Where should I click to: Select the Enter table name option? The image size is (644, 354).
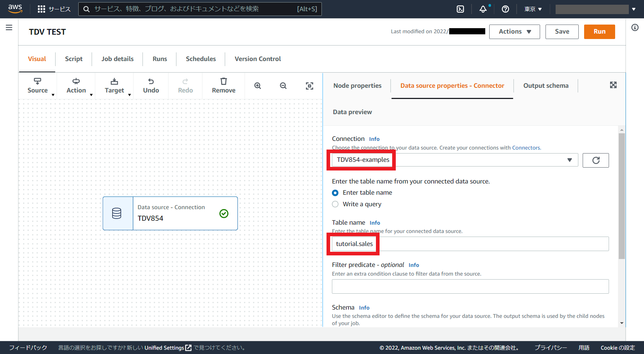[335, 193]
